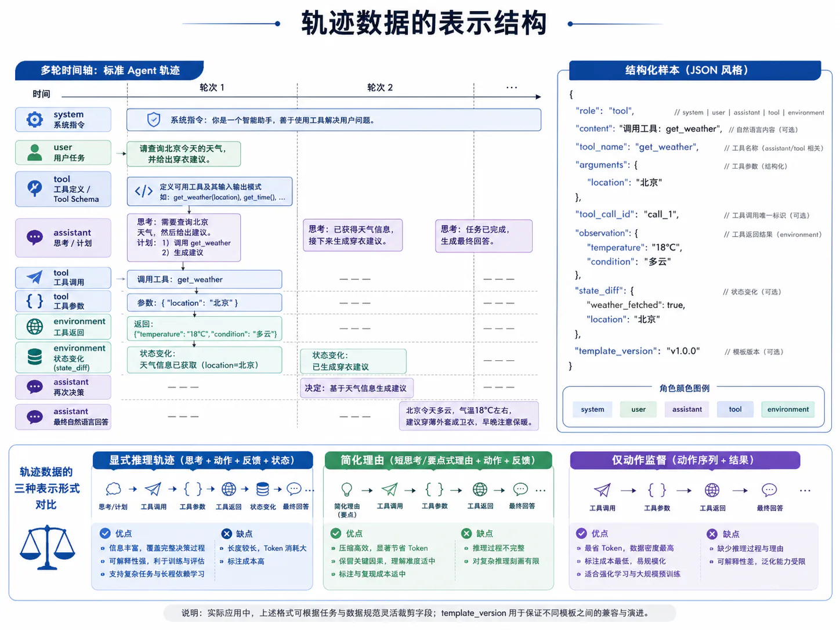
Task: Click the chat bubble icon above 最终回答 in 简化理由
Action: click(521, 490)
